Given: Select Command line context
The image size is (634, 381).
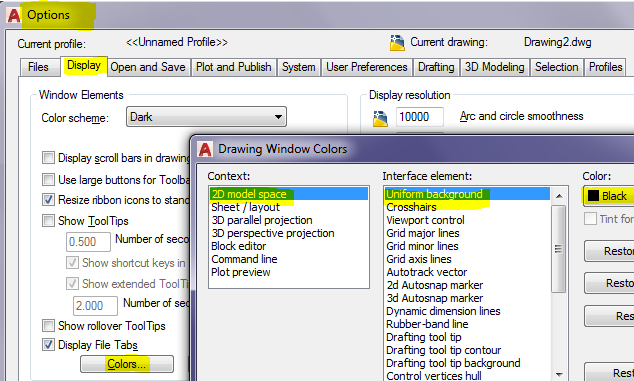Looking at the screenshot, I should 289,259.
